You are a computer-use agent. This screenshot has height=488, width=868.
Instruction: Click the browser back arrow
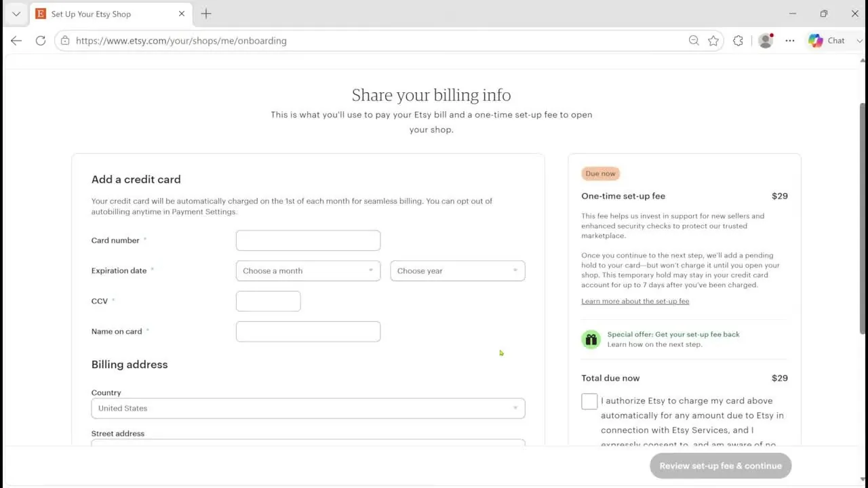(x=16, y=41)
